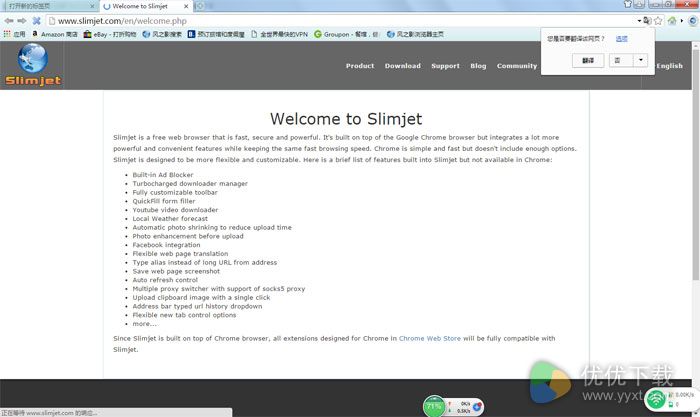Stop loading with the X button
Screen dimensions: 700x417
(37, 21)
